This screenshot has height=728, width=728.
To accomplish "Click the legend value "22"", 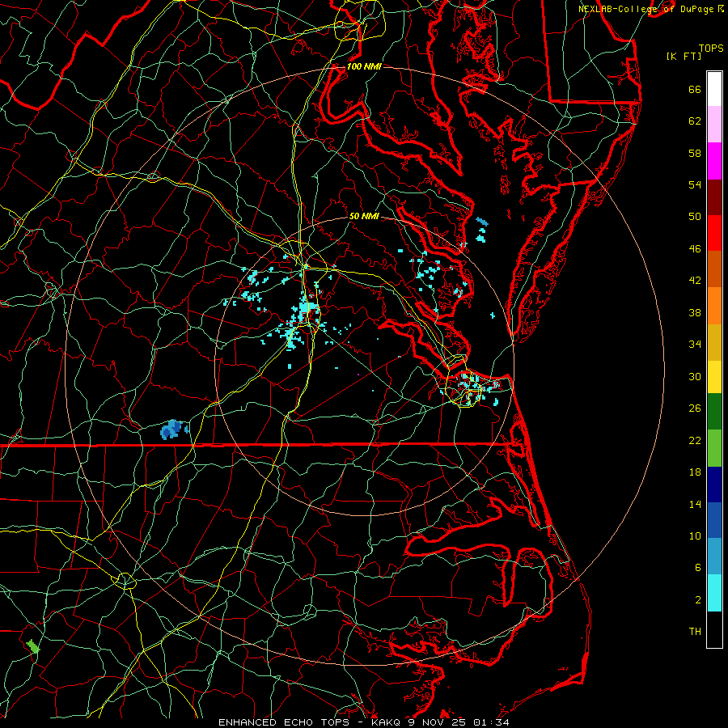I will [695, 440].
